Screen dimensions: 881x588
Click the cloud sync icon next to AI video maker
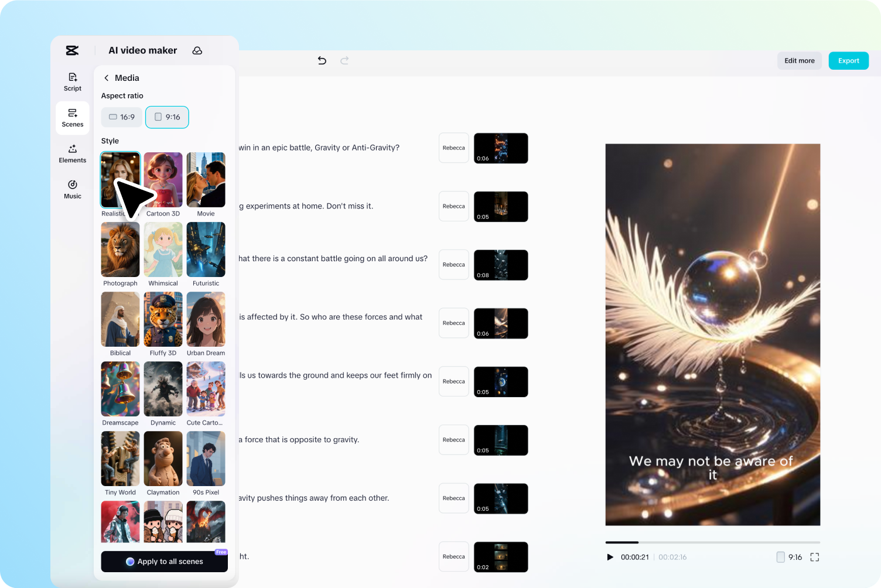(197, 50)
